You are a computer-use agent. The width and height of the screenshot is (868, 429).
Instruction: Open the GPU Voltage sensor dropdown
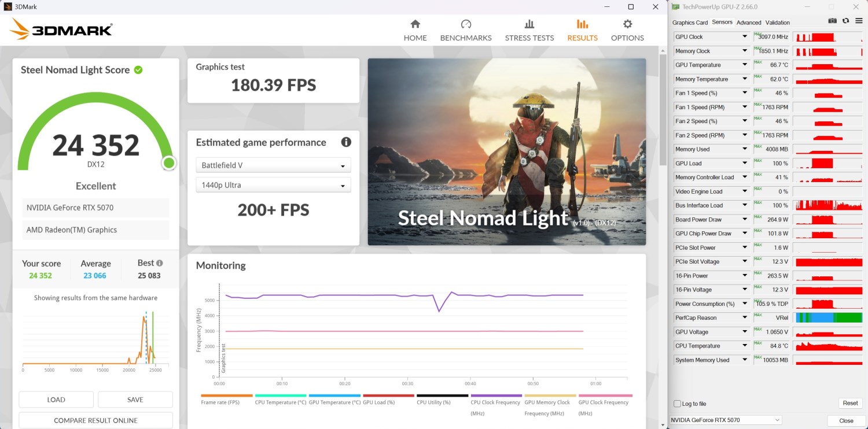tap(745, 332)
